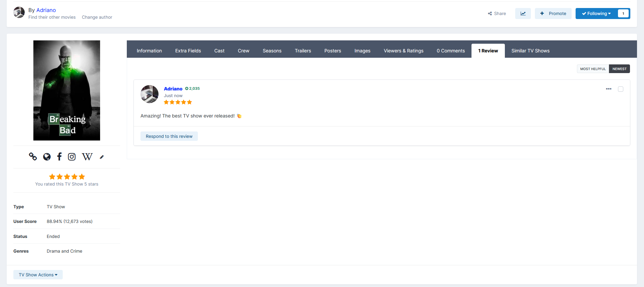Click You rated this TV Show 5 stars
Viewport: 644px width, 287px height.
pyautogui.click(x=67, y=184)
